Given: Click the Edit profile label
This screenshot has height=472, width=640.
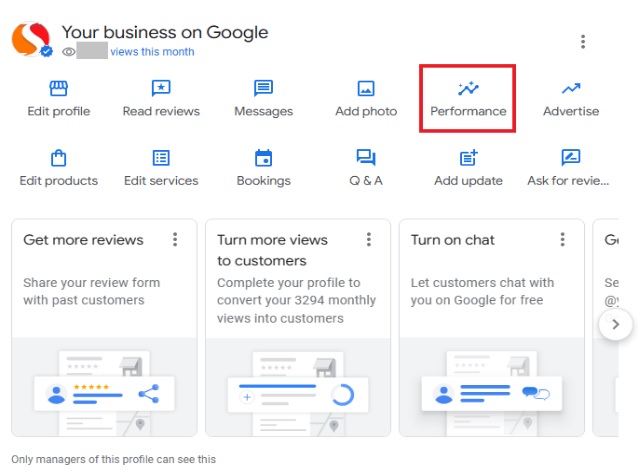Looking at the screenshot, I should (58, 111).
